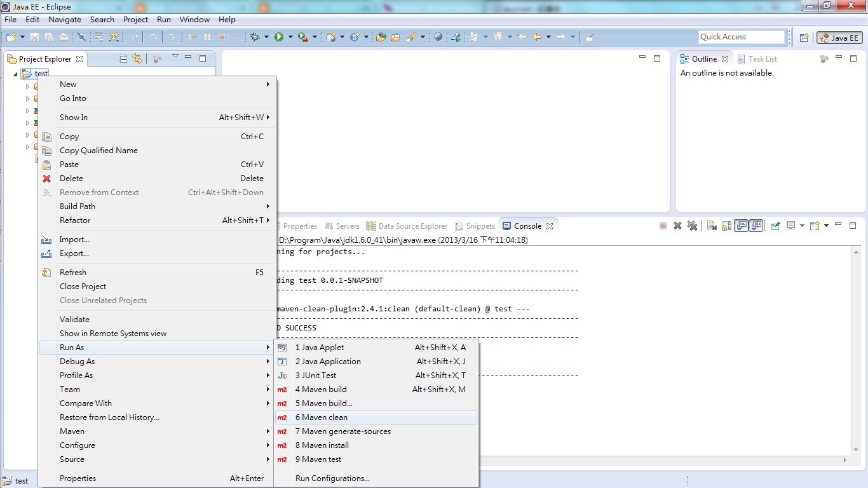Image resolution: width=868 pixels, height=488 pixels.
Task: Click Display Selected Console monitor icon
Action: click(790, 226)
